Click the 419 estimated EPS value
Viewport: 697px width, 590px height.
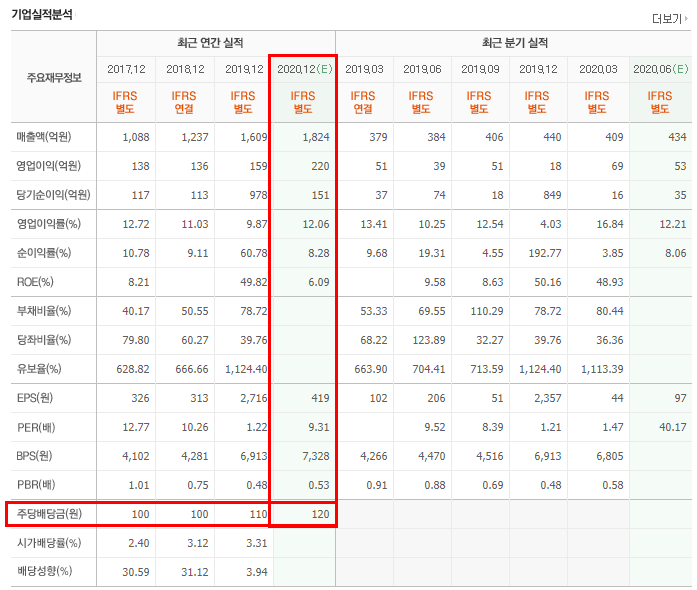[x=320, y=398]
